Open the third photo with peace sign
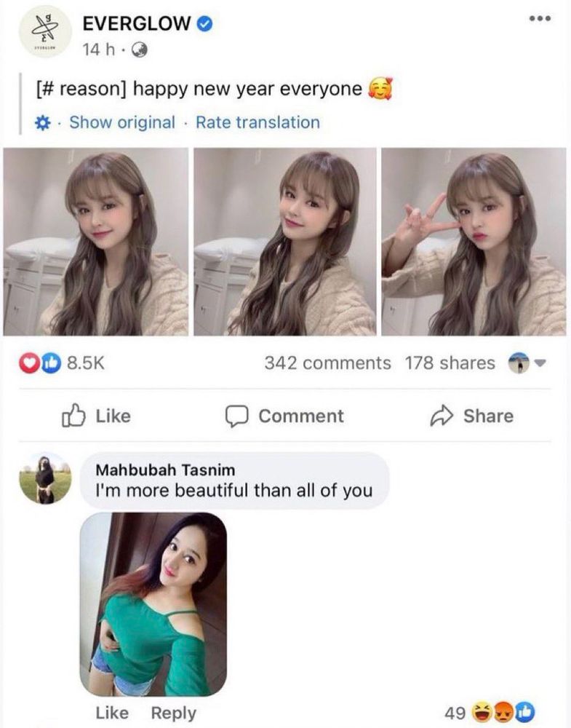The width and height of the screenshot is (571, 728). (474, 242)
